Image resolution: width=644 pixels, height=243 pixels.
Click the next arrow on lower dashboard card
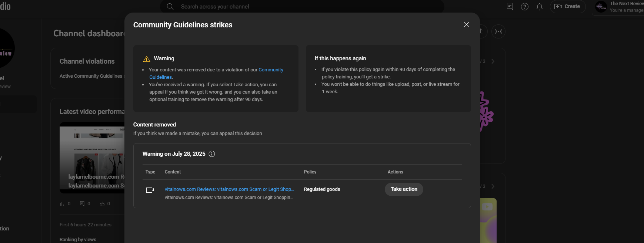(x=493, y=186)
